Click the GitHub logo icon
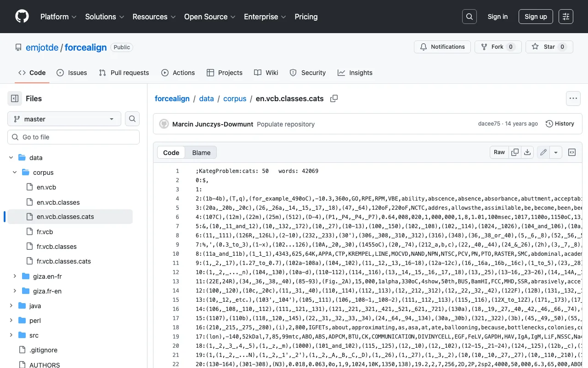Image resolution: width=588 pixels, height=368 pixels. pyautogui.click(x=22, y=17)
